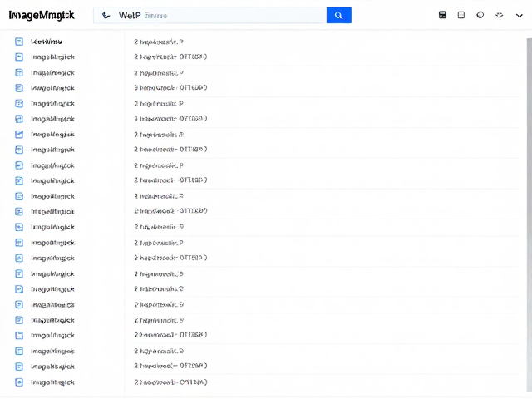Run the search with the blue magnifier button
This screenshot has height=399, width=532.
click(x=338, y=15)
